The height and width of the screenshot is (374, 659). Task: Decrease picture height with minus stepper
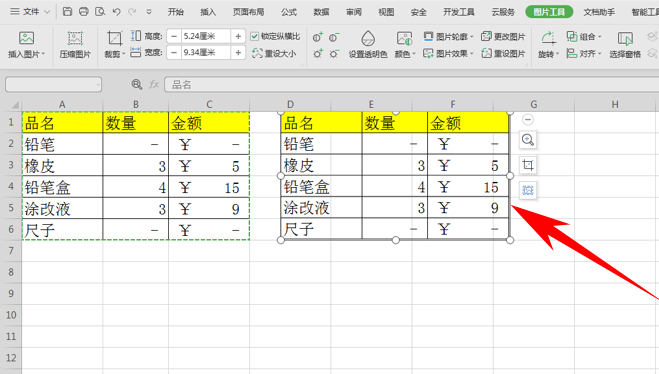(x=174, y=37)
